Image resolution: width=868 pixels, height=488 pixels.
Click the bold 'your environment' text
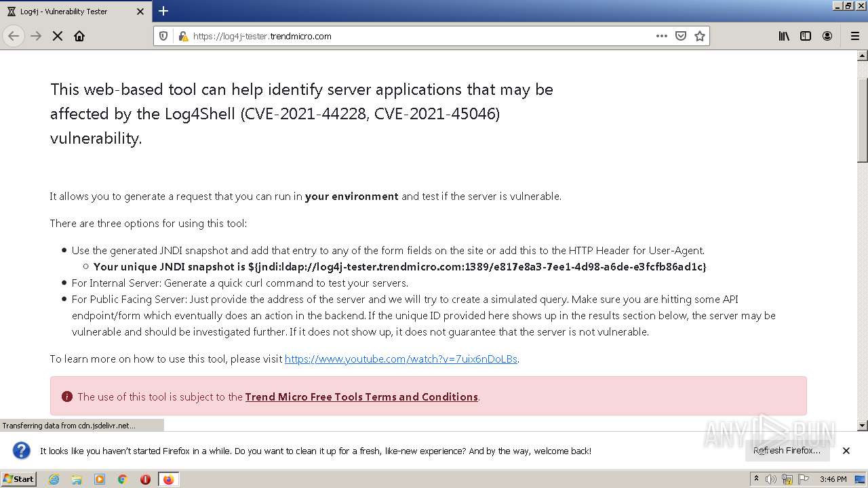point(352,197)
